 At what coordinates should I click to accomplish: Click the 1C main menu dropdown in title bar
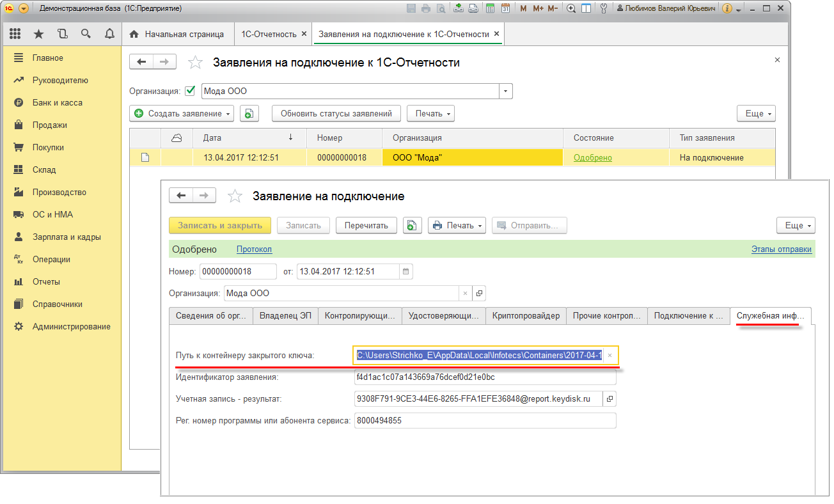(24, 8)
